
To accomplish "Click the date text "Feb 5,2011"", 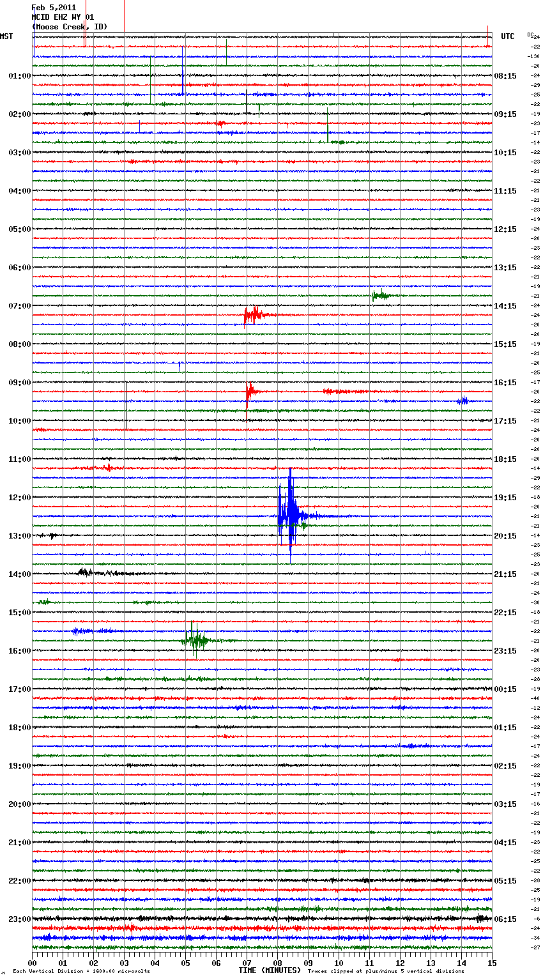I will pyautogui.click(x=54, y=8).
